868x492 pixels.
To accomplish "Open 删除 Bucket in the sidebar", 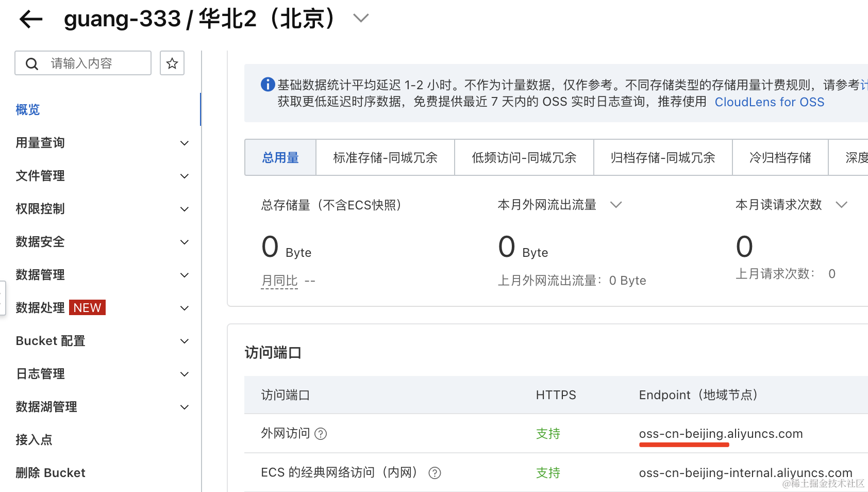I will (x=51, y=473).
